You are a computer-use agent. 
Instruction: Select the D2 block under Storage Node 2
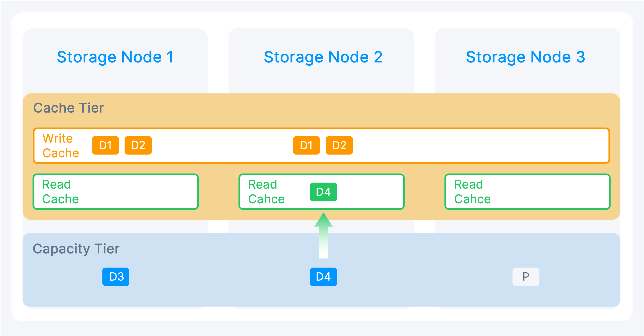(339, 145)
